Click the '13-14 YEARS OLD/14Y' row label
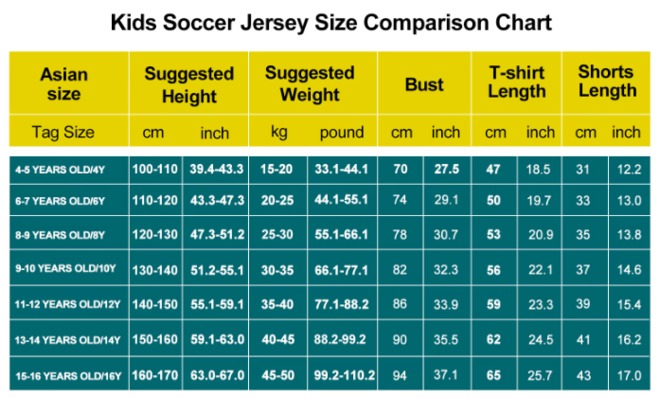Screen dimensions: 660x398 point(68,340)
